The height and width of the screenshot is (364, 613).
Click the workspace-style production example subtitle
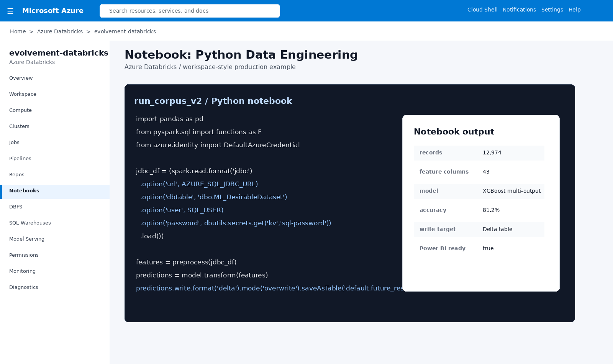[210, 67]
